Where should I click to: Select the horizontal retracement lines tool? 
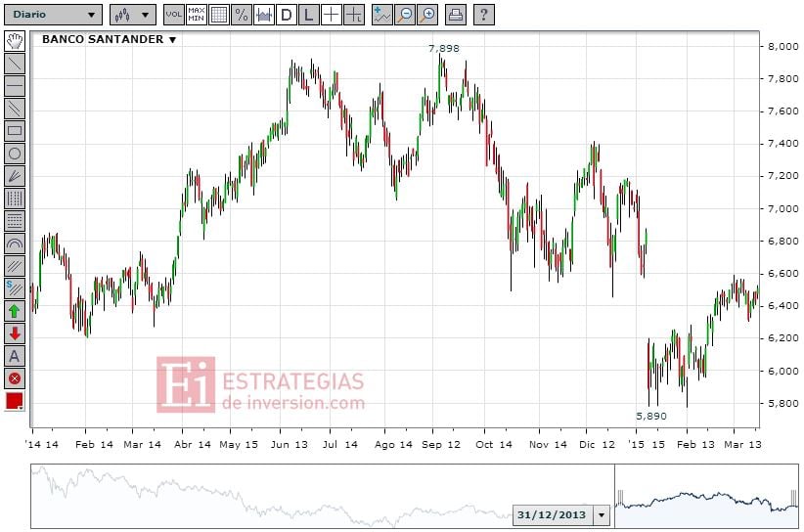pos(15,221)
